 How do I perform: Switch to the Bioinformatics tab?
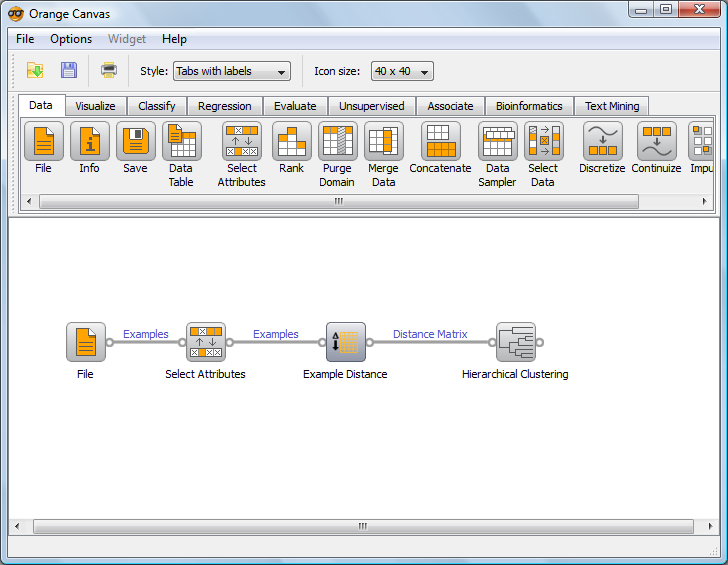[x=529, y=106]
